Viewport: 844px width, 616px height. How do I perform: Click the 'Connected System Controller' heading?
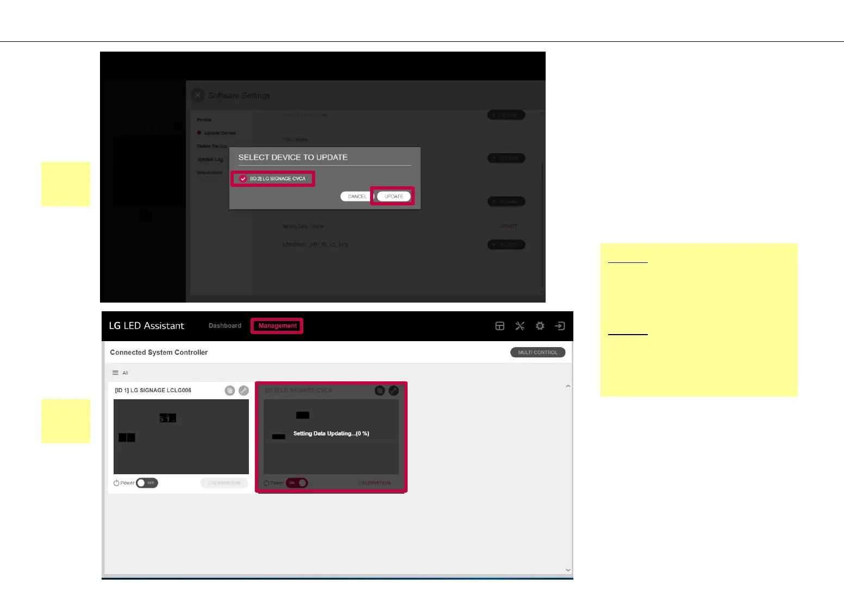click(x=159, y=353)
